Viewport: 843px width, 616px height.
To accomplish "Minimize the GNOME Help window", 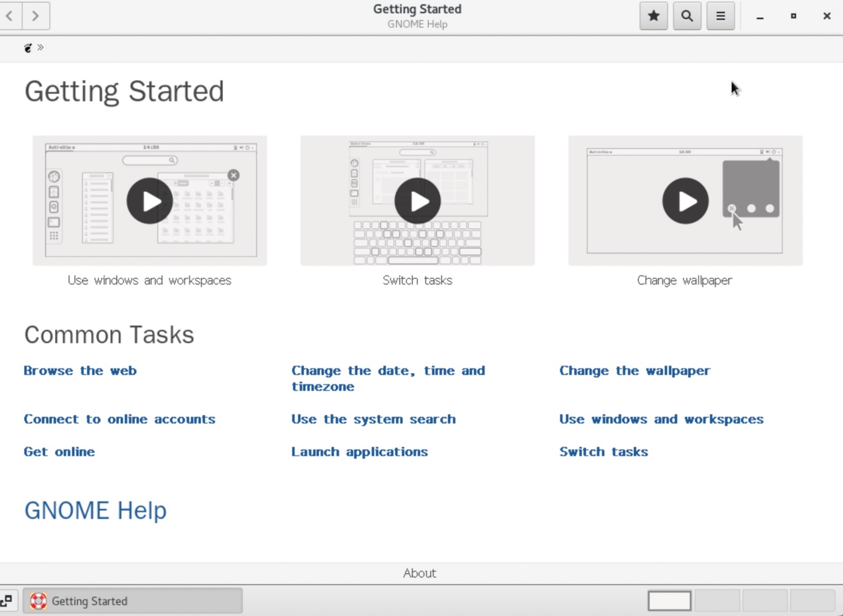I will click(760, 17).
